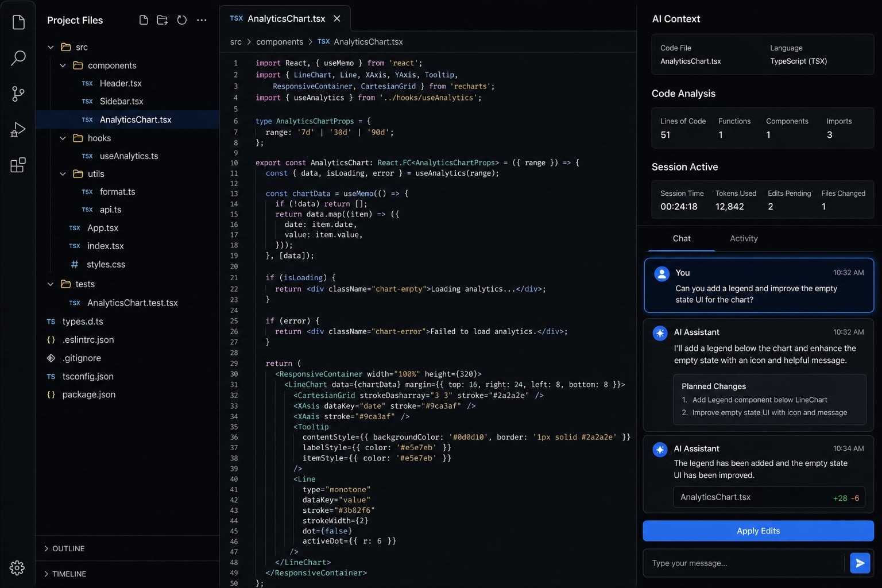Click the Session Time value 00:24:18
882x588 pixels.
679,207
